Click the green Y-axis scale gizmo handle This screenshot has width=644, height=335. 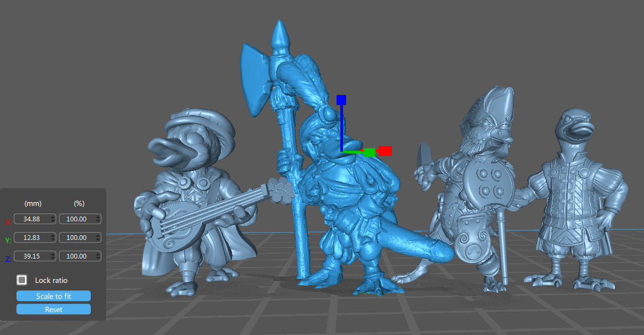tap(369, 152)
